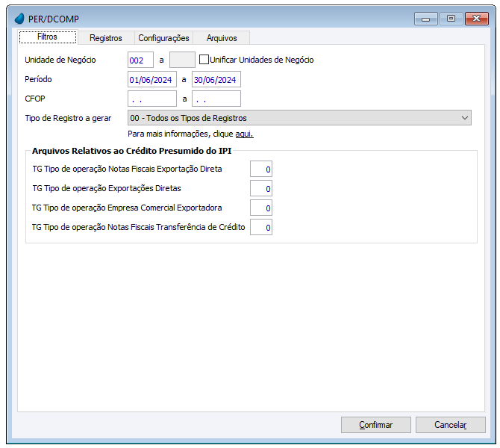Viewport: 500px width, 448px height.
Task: Open the Registros tab
Action: pos(106,38)
